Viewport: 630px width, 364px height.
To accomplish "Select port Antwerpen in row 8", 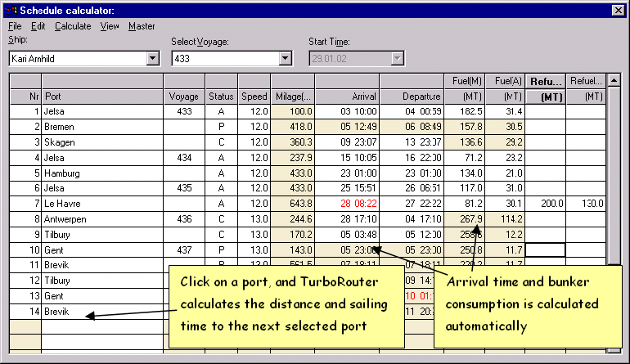I will tap(102, 219).
